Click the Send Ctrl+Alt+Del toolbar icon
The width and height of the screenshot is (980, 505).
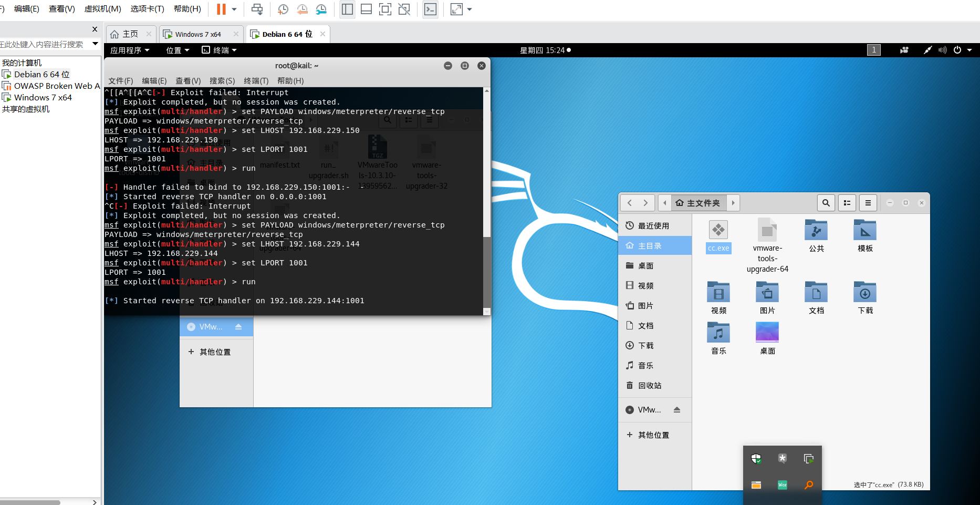click(x=257, y=9)
